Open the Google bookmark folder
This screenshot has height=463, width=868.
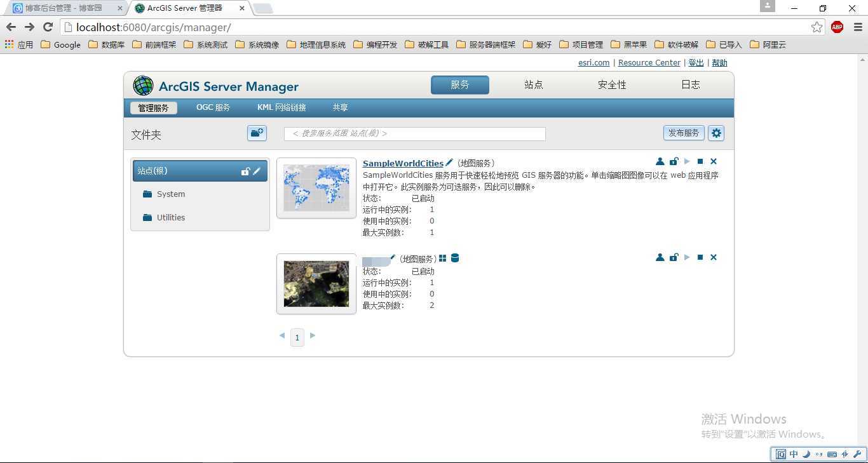(x=60, y=44)
